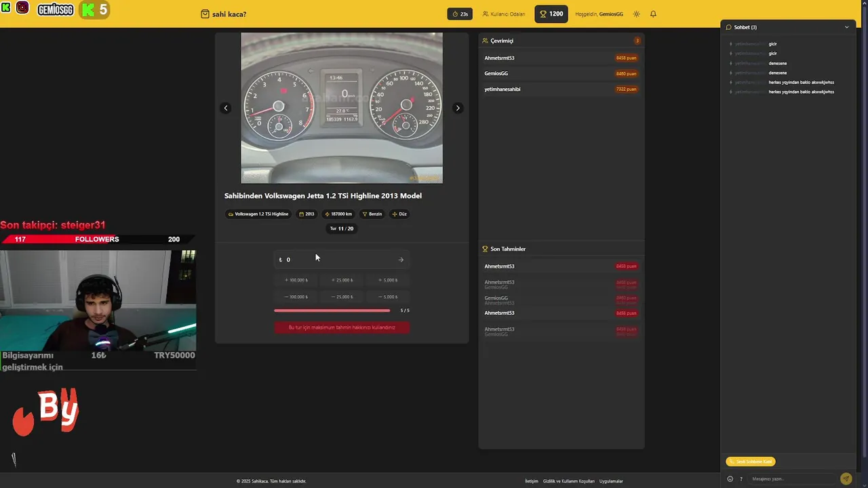Click the Düz transmission tag
Screen dimensions: 868x488
point(399,214)
